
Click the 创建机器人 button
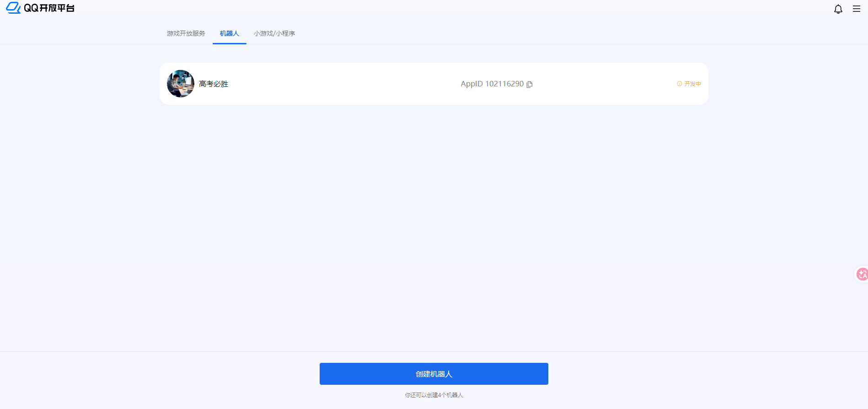point(434,374)
